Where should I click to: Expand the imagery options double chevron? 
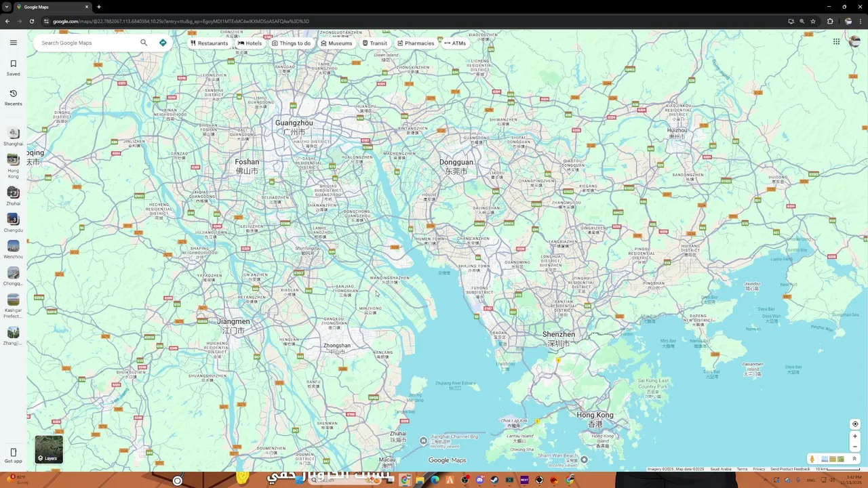854,459
